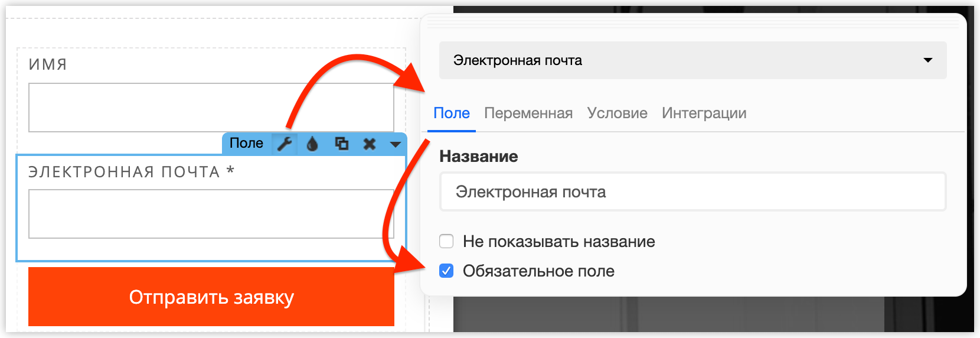Viewport: 980px width, 338px height.
Task: Open the Интеграции tab
Action: (x=704, y=113)
